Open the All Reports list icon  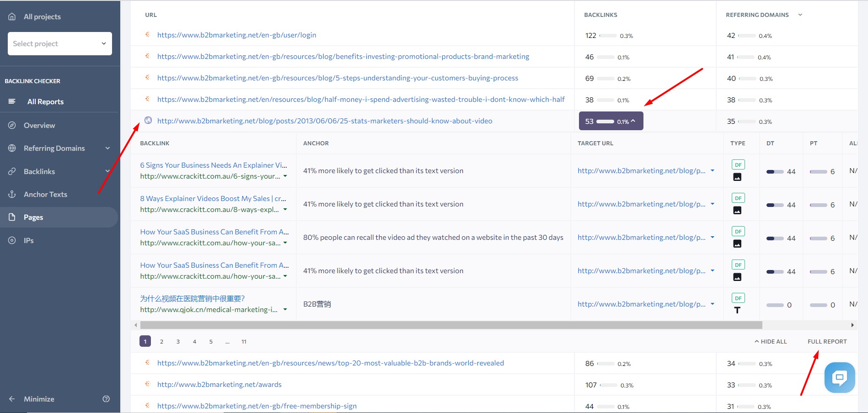(x=12, y=101)
